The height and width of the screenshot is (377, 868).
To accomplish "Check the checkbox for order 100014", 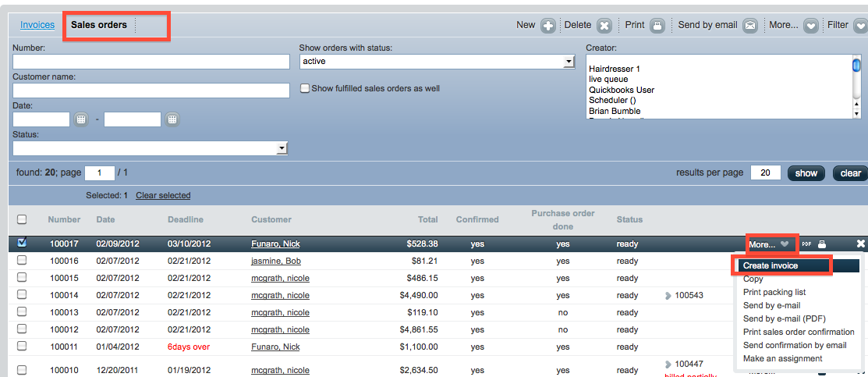I will [x=22, y=294].
